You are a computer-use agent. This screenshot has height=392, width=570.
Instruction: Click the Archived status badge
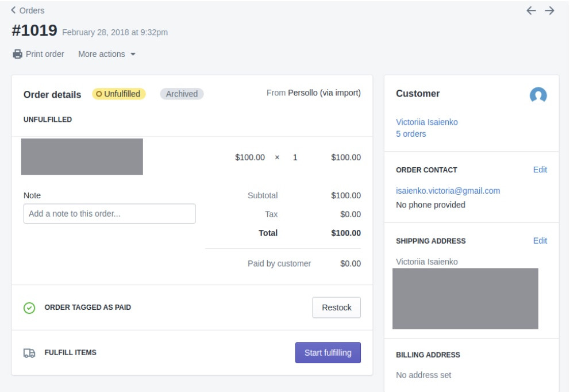pyautogui.click(x=182, y=94)
